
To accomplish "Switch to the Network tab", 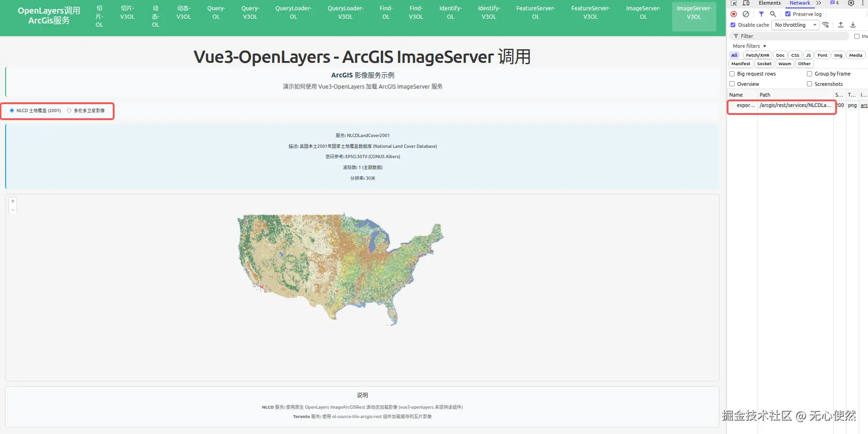I will (x=799, y=3).
